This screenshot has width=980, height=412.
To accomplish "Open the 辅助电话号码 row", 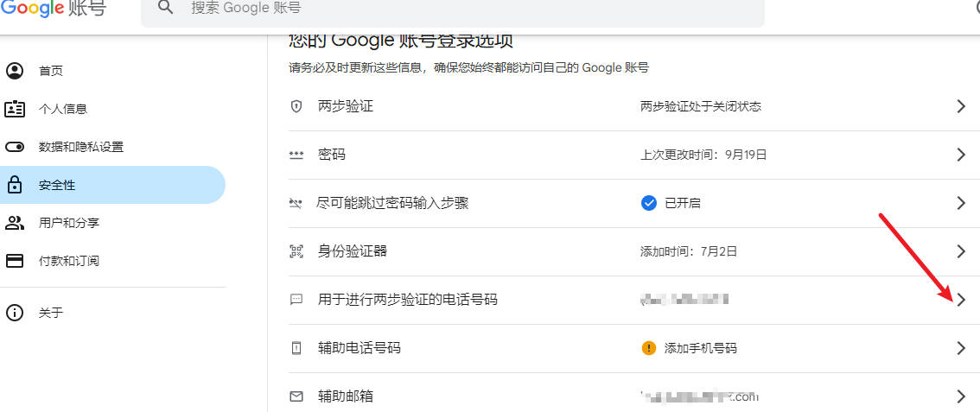I will (x=633, y=348).
